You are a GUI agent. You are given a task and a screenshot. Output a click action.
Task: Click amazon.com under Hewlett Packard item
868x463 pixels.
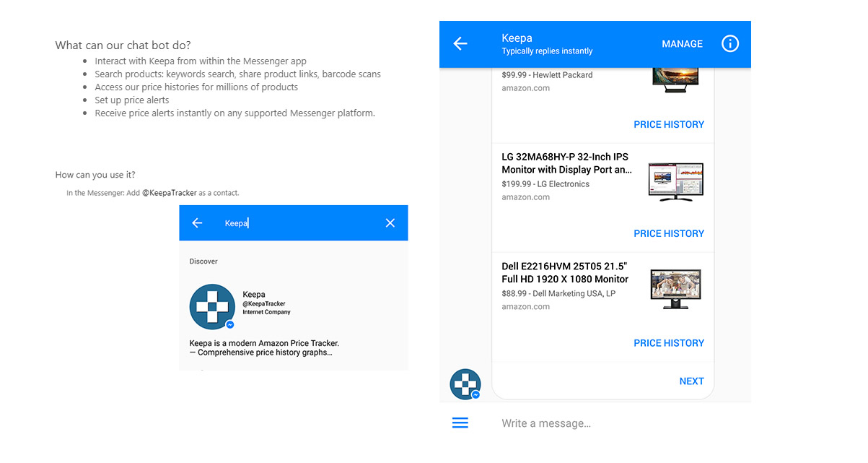tap(525, 88)
